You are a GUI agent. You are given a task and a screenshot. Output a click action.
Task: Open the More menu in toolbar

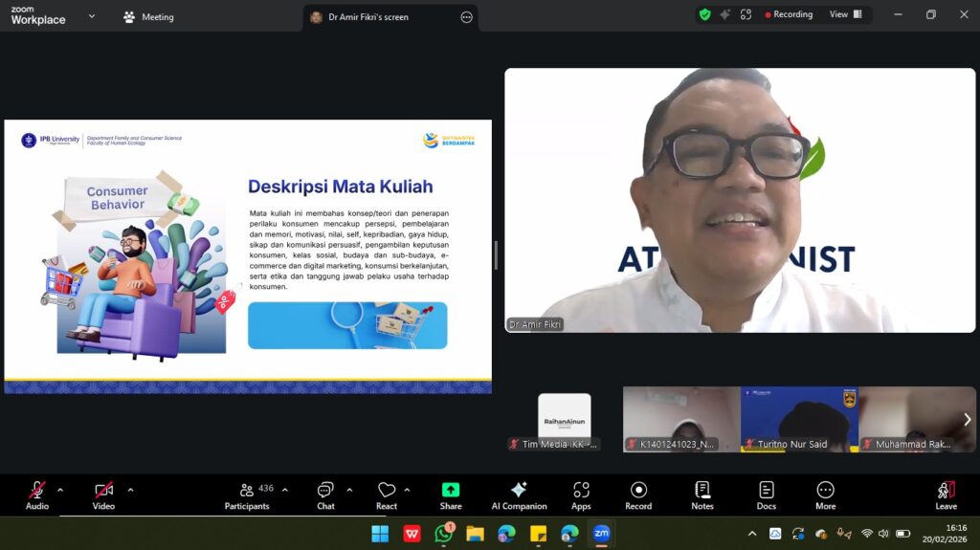[825, 495]
